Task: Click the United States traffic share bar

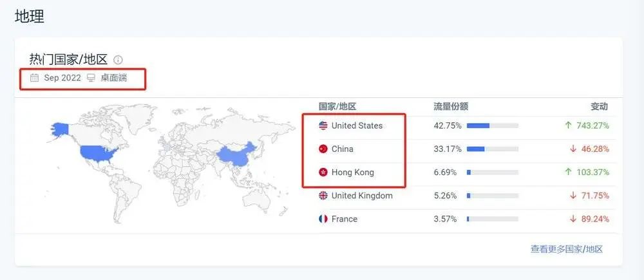Action: (492, 126)
